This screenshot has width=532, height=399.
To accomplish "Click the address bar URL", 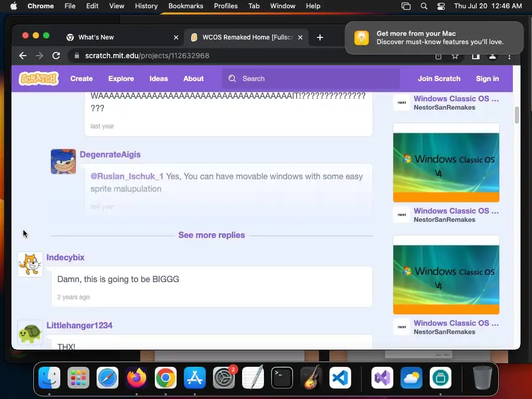I will pos(147,56).
